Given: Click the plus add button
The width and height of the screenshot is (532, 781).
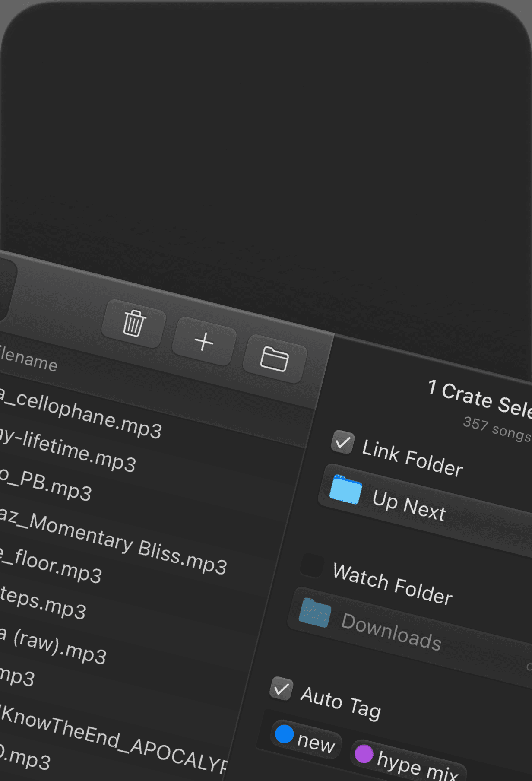Looking at the screenshot, I should 204,342.
